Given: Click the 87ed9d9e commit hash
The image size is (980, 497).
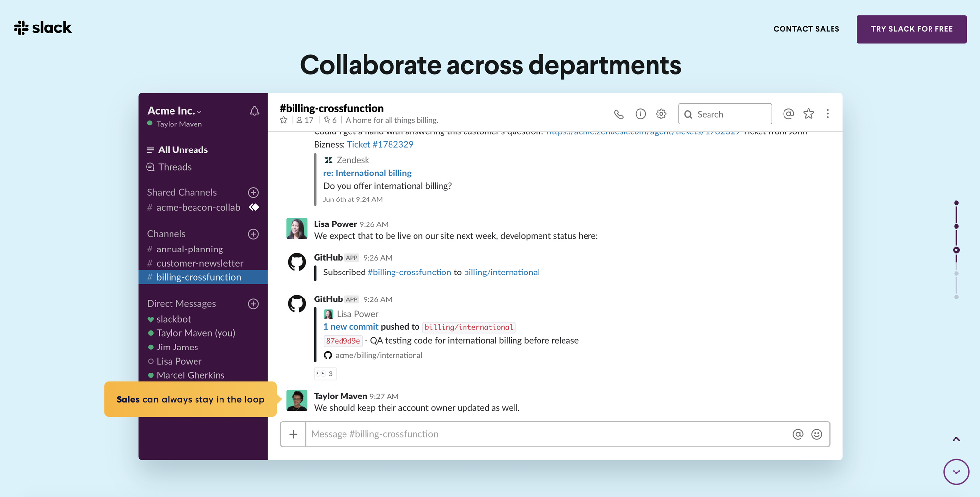Looking at the screenshot, I should [x=343, y=341].
